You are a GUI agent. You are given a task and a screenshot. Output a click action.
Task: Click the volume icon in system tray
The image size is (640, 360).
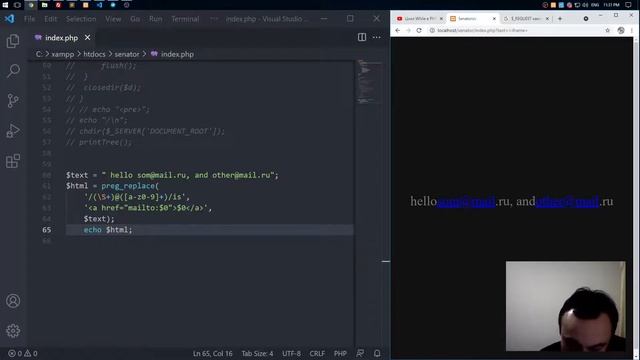[x=585, y=5]
